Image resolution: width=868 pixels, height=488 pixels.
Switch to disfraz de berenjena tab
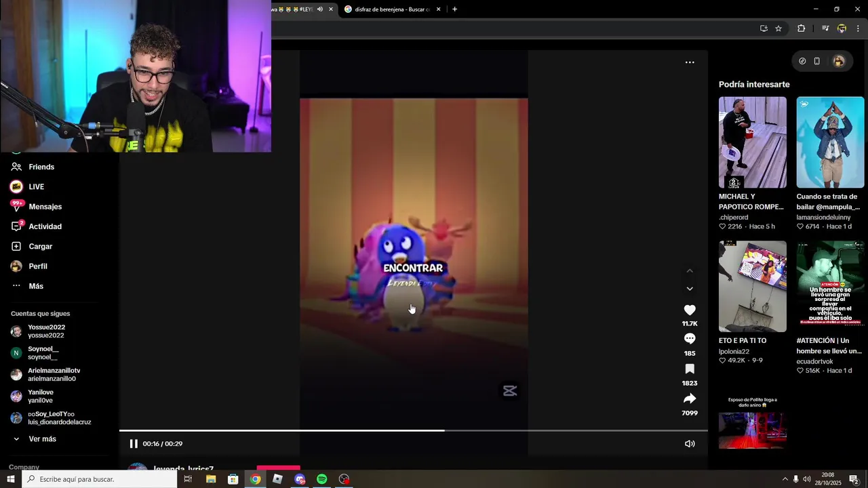[x=391, y=9]
